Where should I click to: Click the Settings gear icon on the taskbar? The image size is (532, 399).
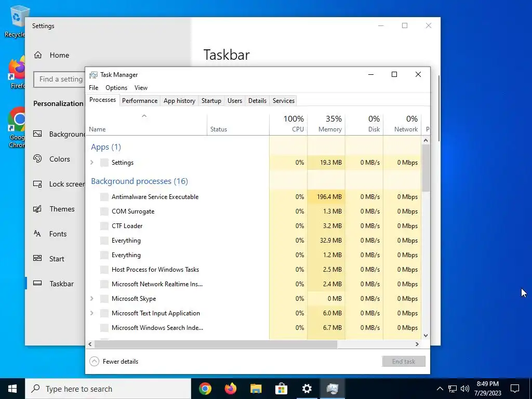pos(307,389)
